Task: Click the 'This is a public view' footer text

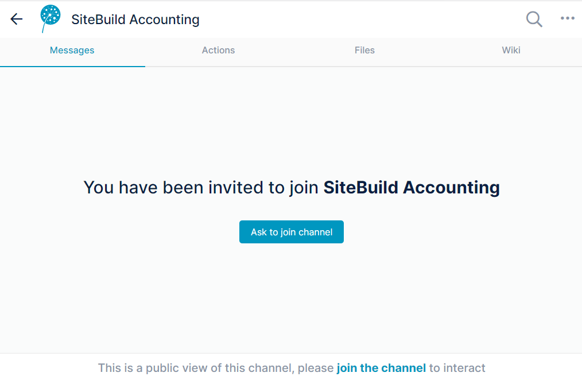Action: (292, 368)
